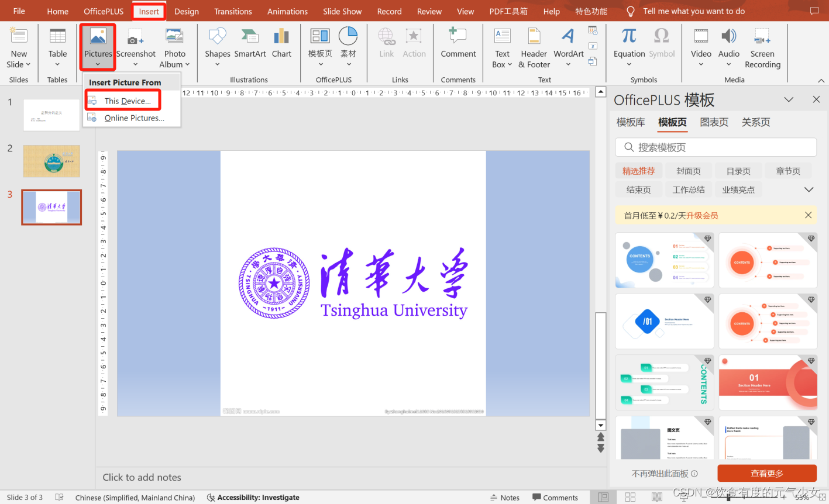This screenshot has height=504, width=829.
Task: Click the Action icon
Action: click(414, 36)
